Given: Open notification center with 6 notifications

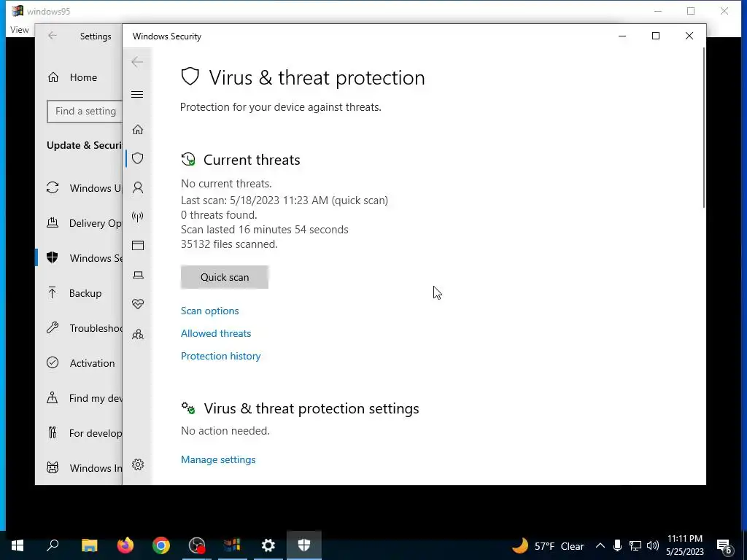Looking at the screenshot, I should [x=724, y=545].
